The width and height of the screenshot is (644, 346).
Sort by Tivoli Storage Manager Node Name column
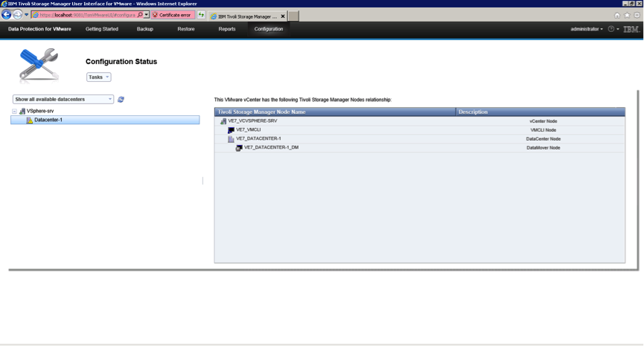click(335, 112)
